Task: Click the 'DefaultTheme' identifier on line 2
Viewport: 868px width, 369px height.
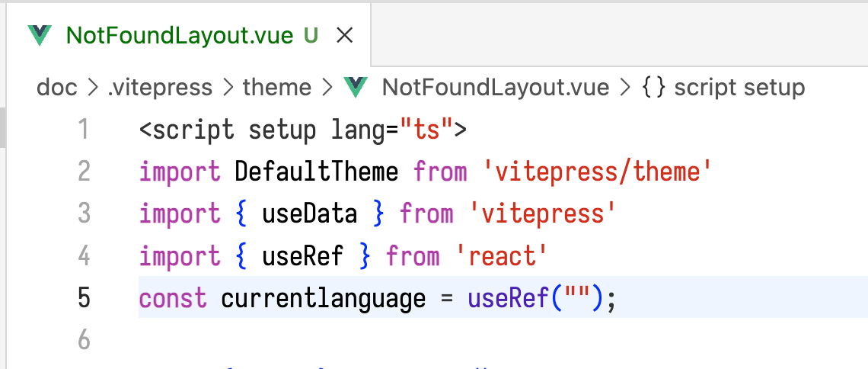Action: click(x=316, y=172)
